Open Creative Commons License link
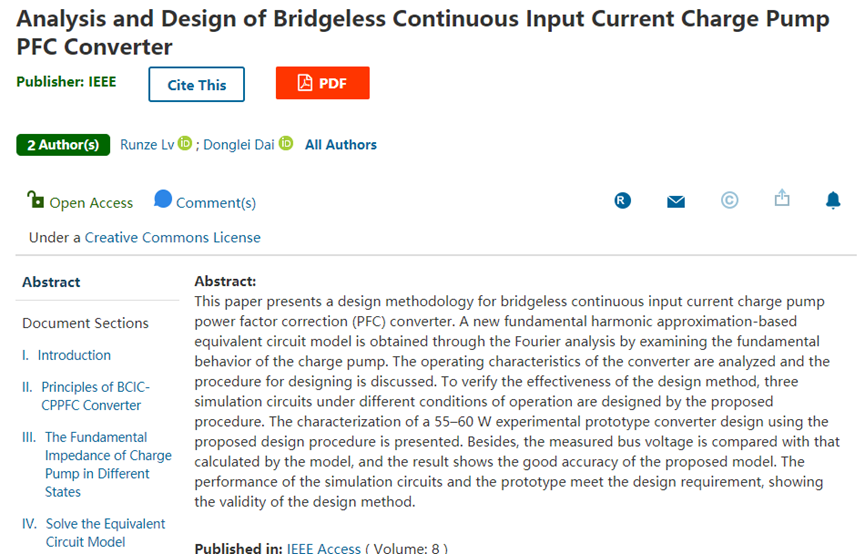This screenshot has height=554, width=865. coord(172,238)
